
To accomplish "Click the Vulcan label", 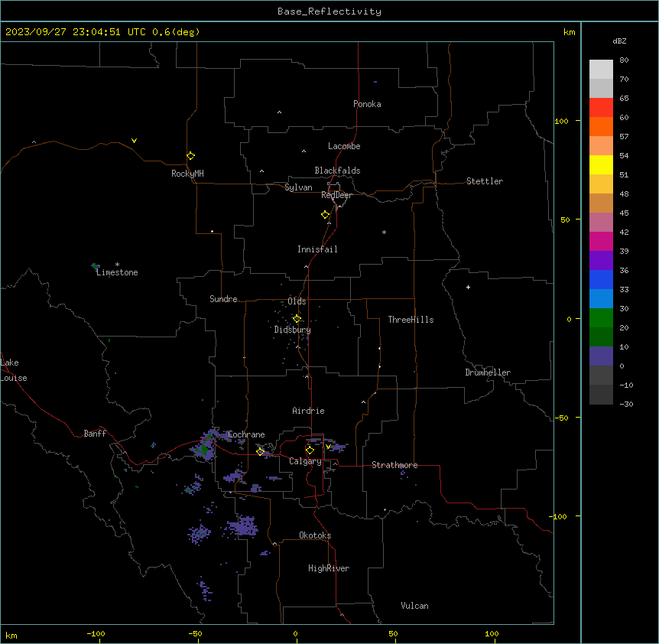I will 414,606.
